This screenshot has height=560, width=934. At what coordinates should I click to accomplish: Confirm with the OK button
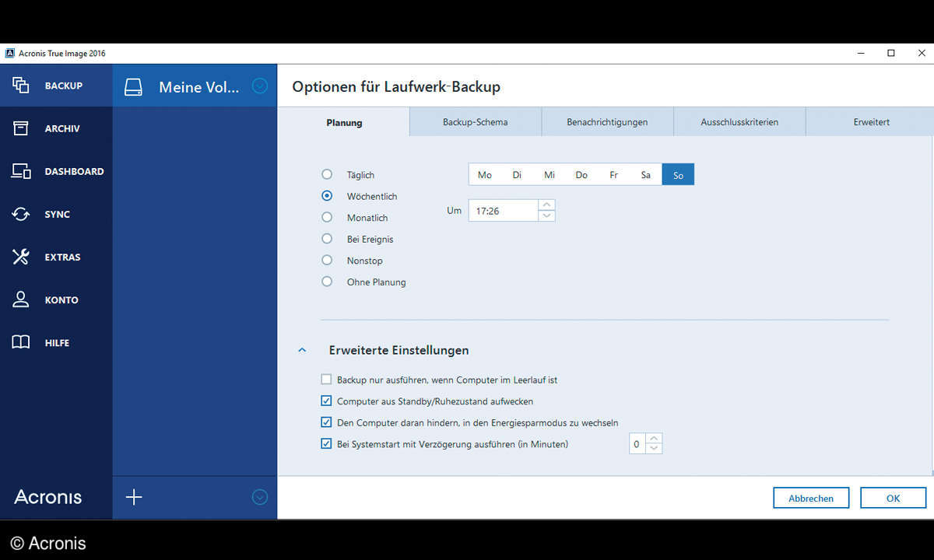tap(893, 498)
